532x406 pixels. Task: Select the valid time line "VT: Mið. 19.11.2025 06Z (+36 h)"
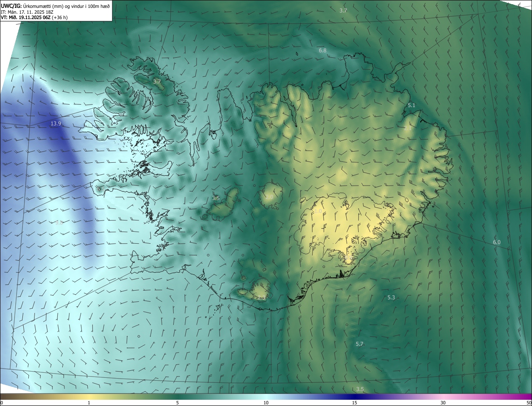tap(34, 17)
